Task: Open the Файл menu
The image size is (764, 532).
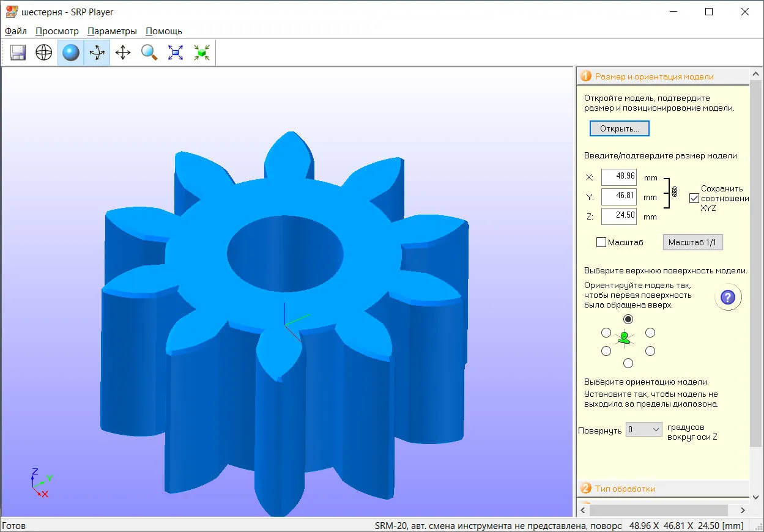Action: click(x=16, y=31)
